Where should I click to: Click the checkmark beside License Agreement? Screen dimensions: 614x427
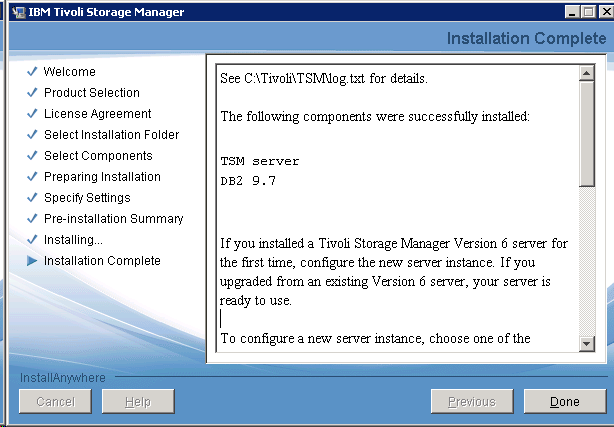[32, 114]
